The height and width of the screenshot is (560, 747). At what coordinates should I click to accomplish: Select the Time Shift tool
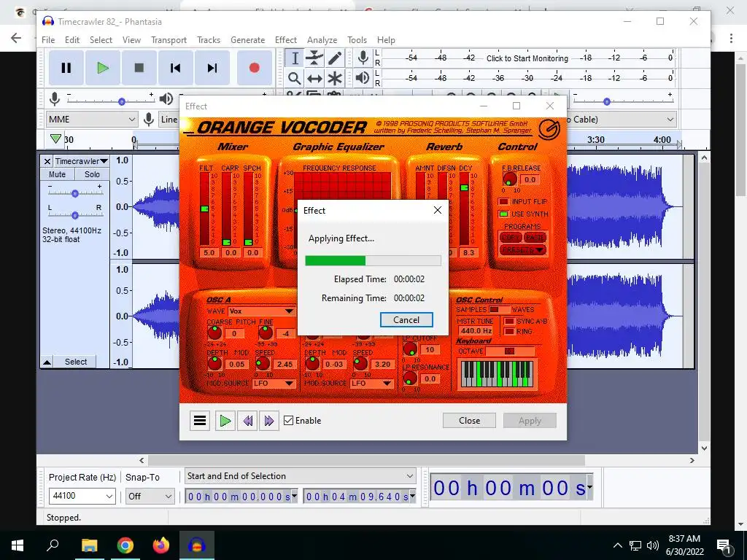[x=314, y=78]
